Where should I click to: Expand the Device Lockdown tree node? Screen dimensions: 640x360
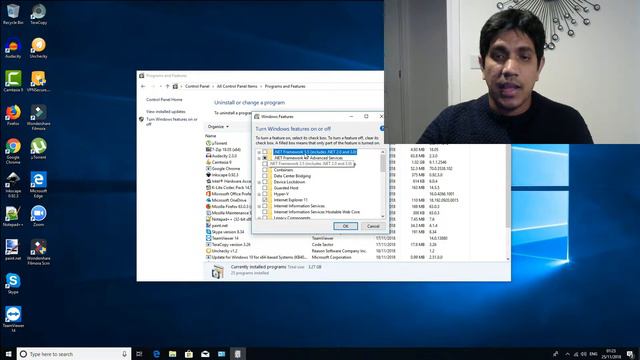259,182
